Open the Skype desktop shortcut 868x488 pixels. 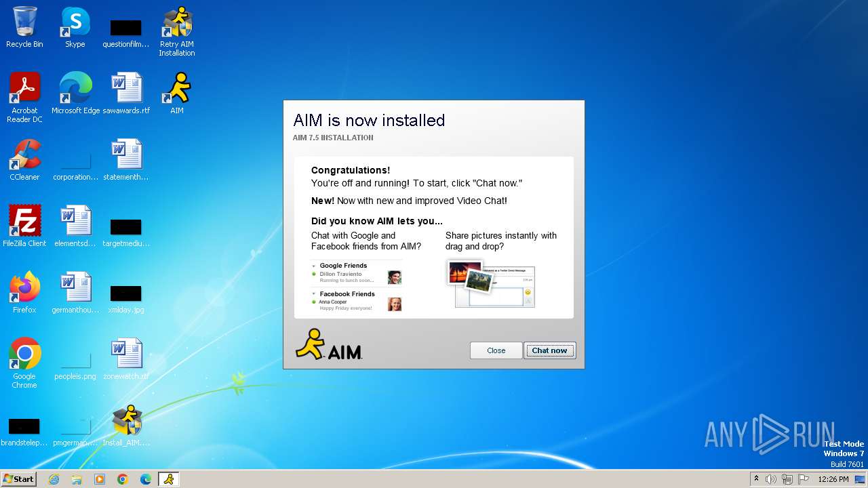point(75,28)
